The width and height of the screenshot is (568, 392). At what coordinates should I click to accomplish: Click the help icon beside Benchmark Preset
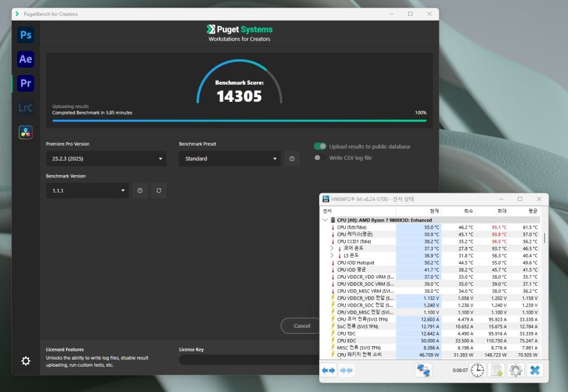pyautogui.click(x=292, y=159)
